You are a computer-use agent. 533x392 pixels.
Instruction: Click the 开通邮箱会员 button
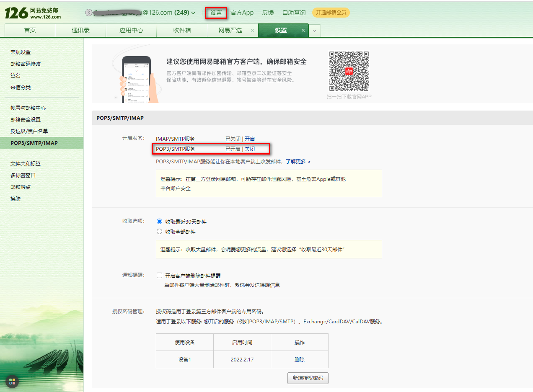point(331,13)
